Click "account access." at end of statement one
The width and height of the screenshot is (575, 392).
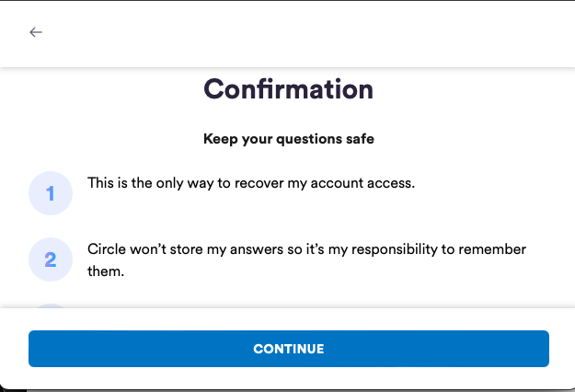pos(371,183)
